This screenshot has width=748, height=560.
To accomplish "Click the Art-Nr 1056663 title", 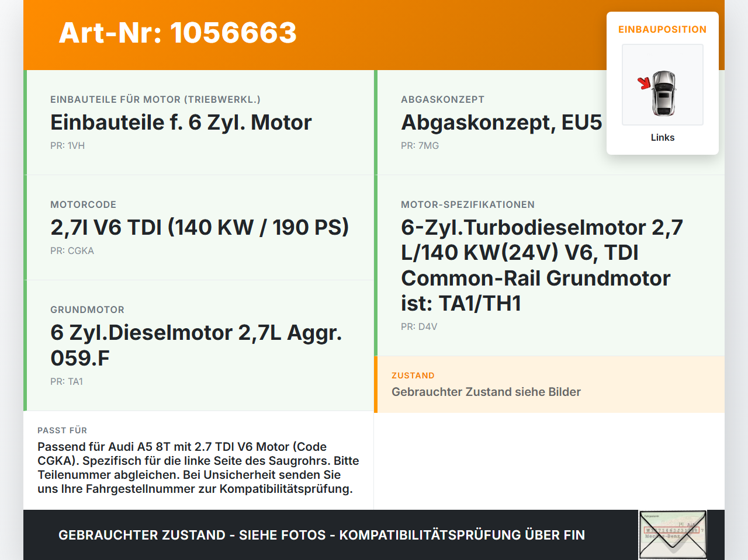I will tap(178, 33).
